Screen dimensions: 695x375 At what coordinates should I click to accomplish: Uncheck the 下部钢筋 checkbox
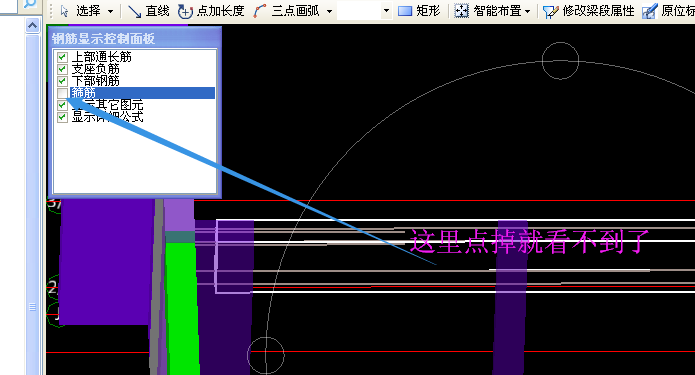pyautogui.click(x=62, y=81)
